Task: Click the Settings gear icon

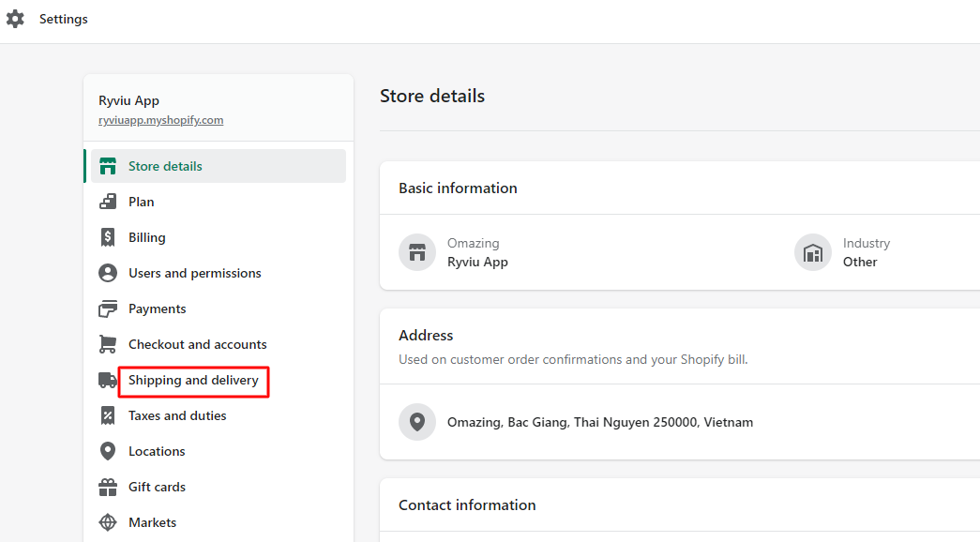Action: [15, 19]
